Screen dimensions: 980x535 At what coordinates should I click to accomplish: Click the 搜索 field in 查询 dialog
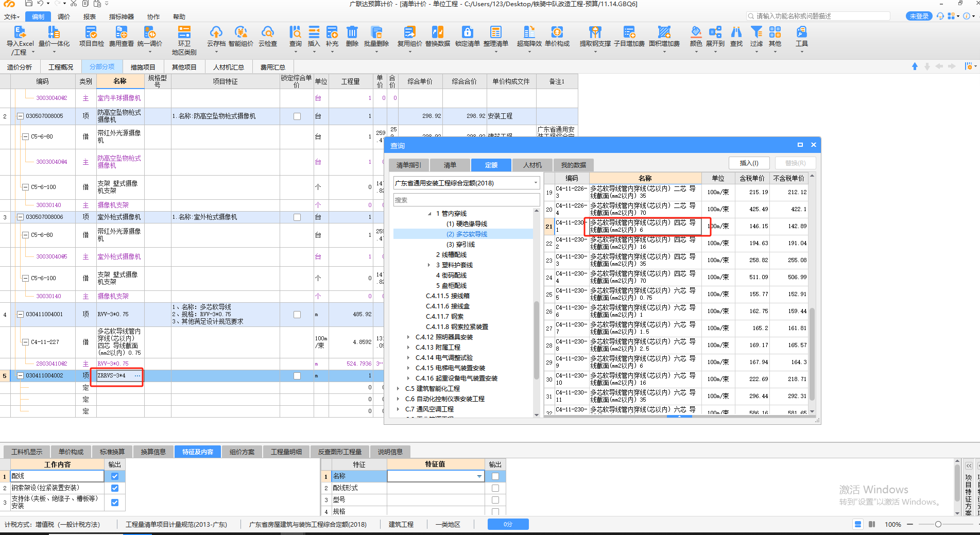pyautogui.click(x=467, y=200)
